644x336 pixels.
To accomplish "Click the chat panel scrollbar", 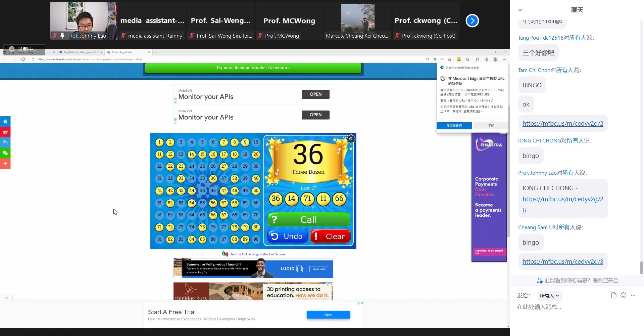I will (x=641, y=268).
